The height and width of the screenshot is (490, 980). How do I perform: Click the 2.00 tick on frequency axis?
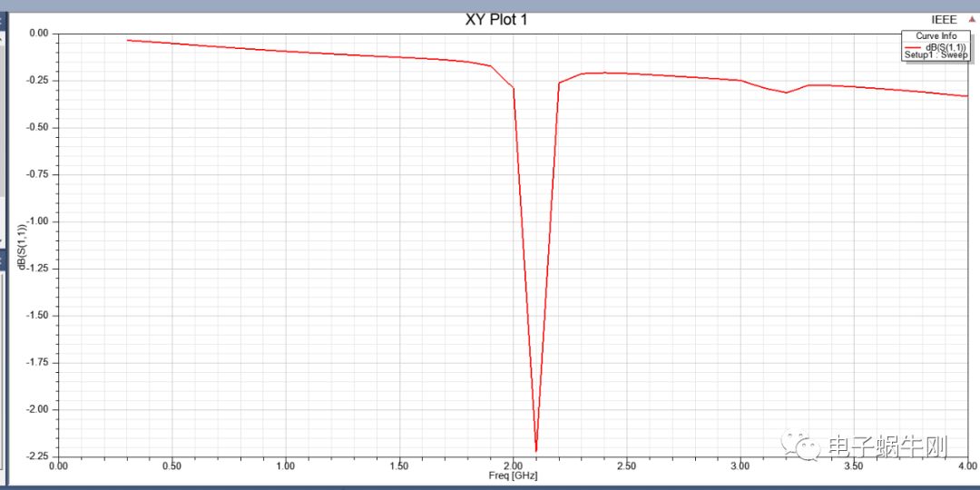(x=513, y=465)
